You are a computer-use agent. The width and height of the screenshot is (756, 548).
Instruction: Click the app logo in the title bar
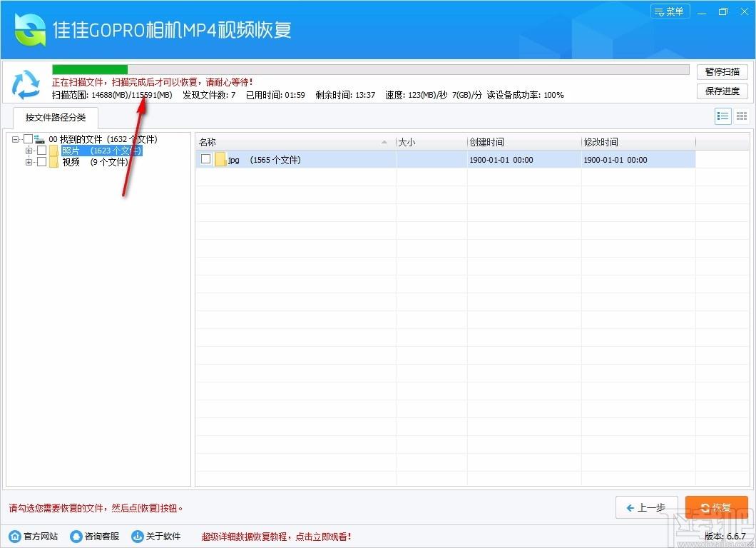click(x=30, y=30)
